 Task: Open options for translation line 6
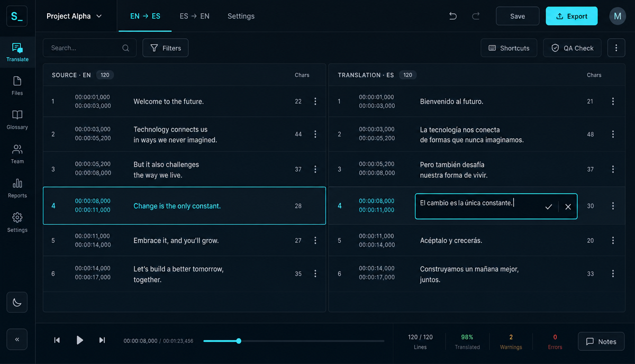(x=613, y=274)
